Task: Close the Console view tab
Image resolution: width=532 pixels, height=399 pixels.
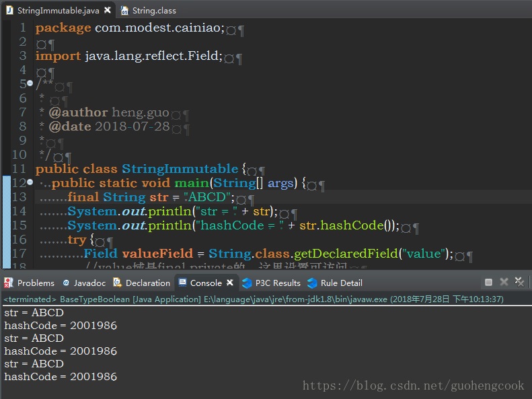Action: [230, 283]
